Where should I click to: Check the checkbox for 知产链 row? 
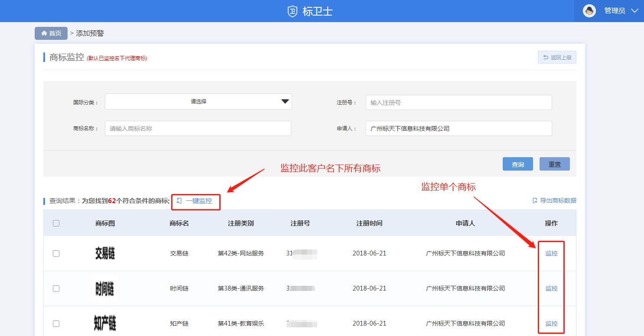click(56, 323)
